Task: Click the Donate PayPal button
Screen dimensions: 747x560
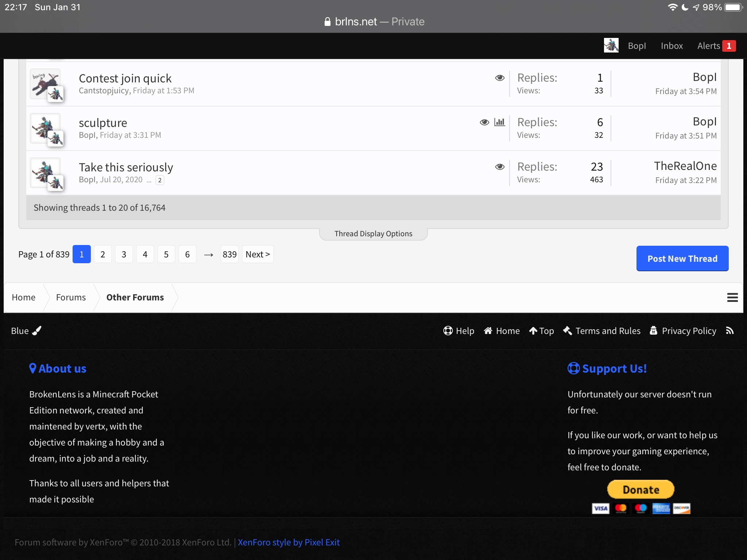Action: (x=641, y=489)
